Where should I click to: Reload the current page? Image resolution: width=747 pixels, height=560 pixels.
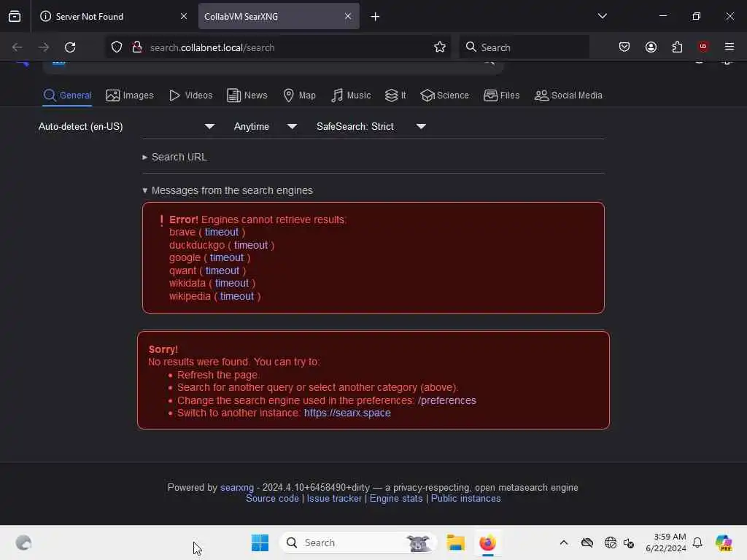70,47
